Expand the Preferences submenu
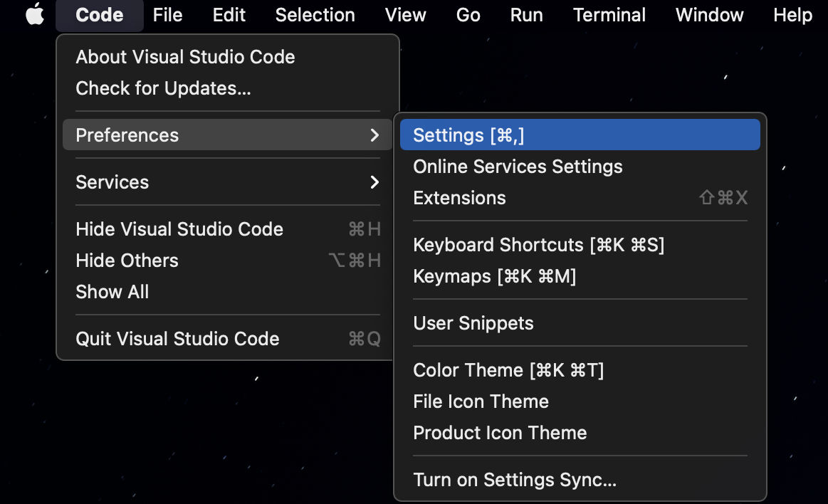828x504 pixels. pos(228,135)
